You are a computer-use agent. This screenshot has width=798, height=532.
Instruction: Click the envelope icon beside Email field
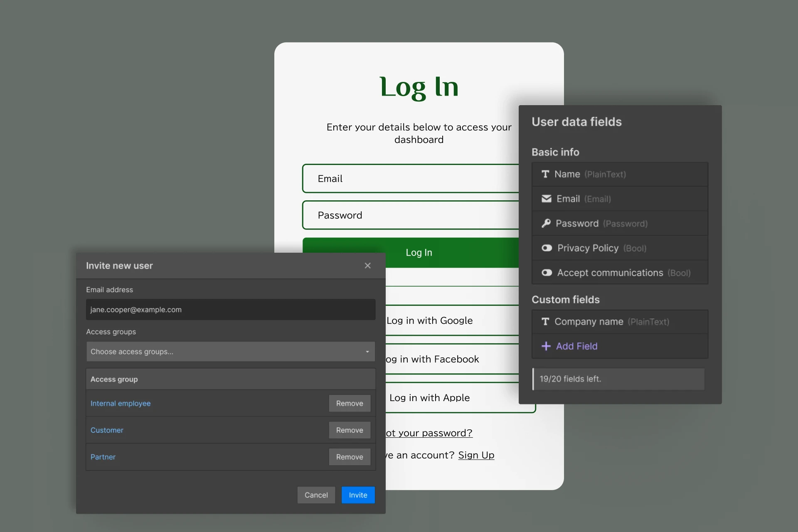[x=546, y=199]
